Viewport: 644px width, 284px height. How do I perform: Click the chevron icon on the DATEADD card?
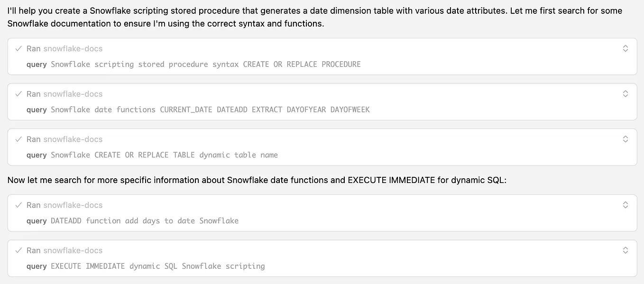pos(625,205)
